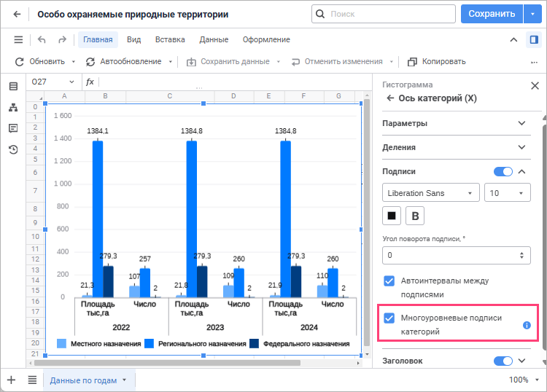Click the redo arrow icon
547x392 pixels.
(x=62, y=40)
